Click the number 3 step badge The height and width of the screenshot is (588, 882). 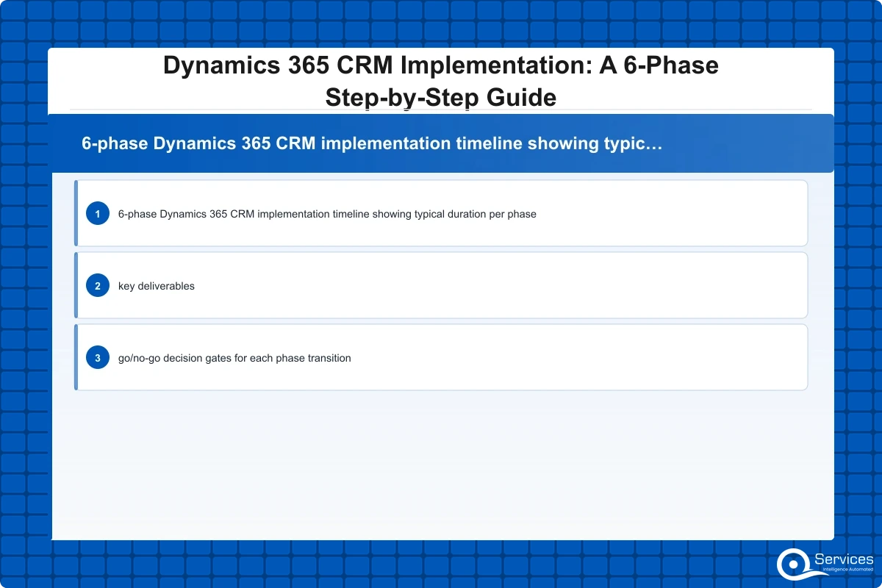(98, 358)
